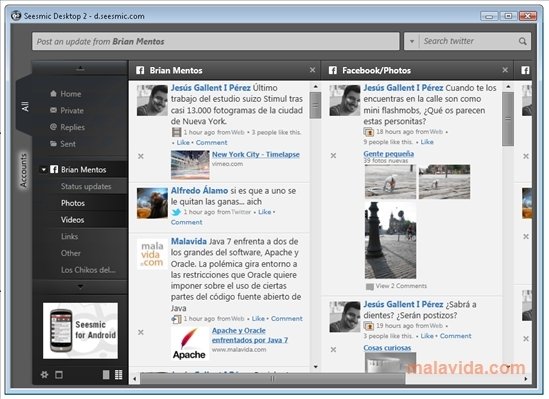Screen dimensions: 549x399
Task: Switch to single column view icon
Action: coord(106,375)
